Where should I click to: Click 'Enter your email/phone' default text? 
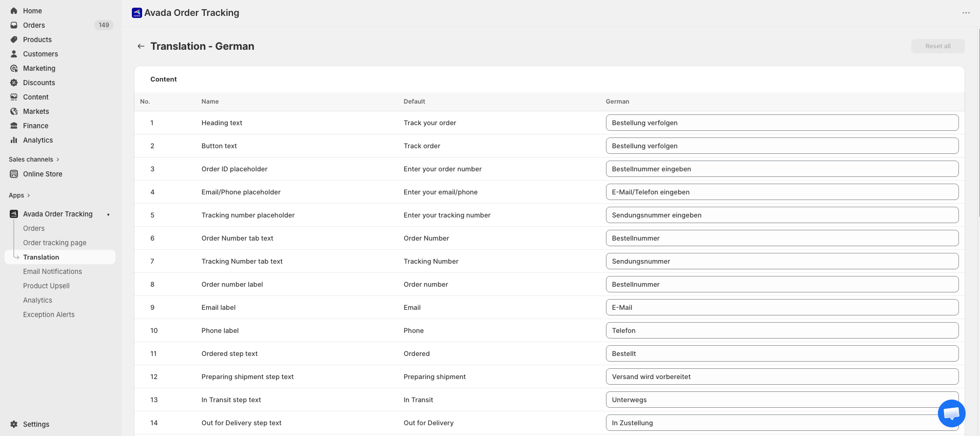pyautogui.click(x=441, y=192)
